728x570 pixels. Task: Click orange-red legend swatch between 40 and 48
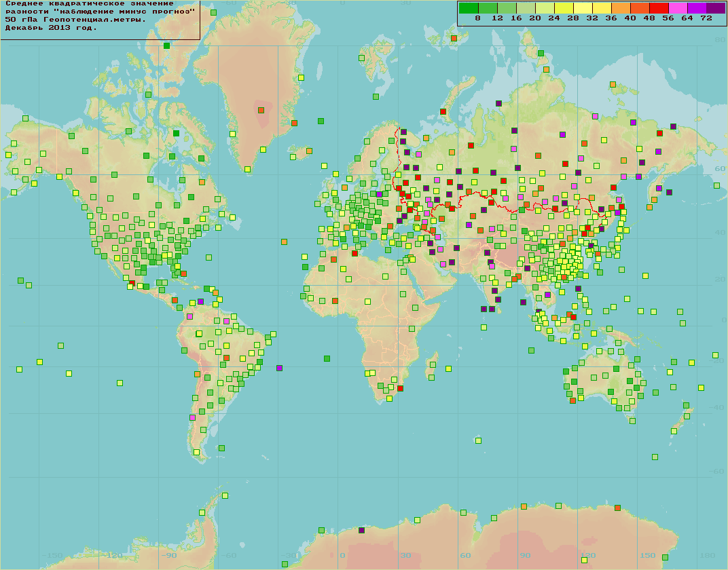tap(640, 8)
